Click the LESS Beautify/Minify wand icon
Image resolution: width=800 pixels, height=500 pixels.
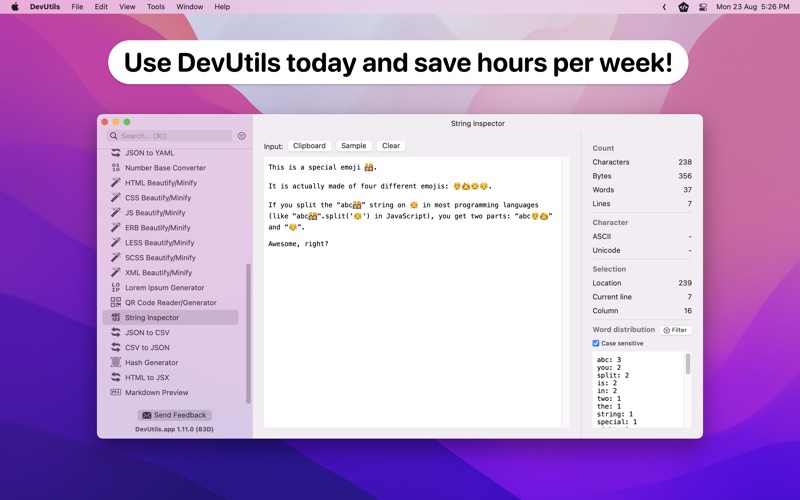pyautogui.click(x=116, y=242)
